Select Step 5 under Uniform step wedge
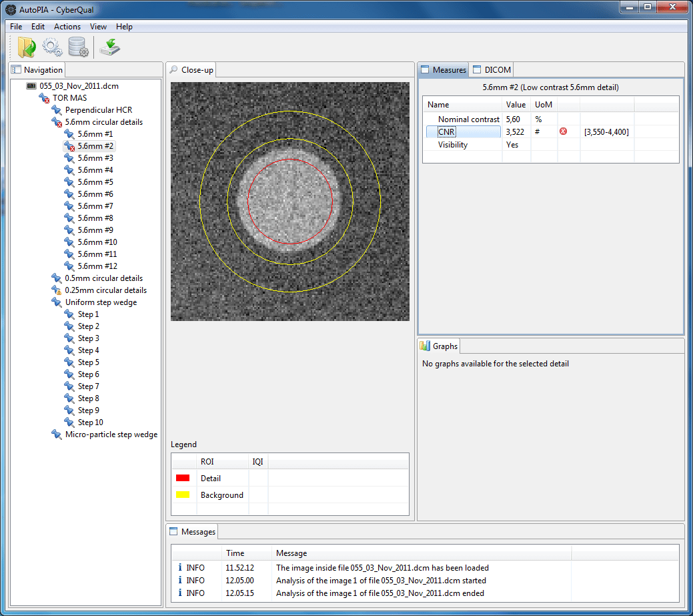The height and width of the screenshot is (616, 693). coord(88,362)
